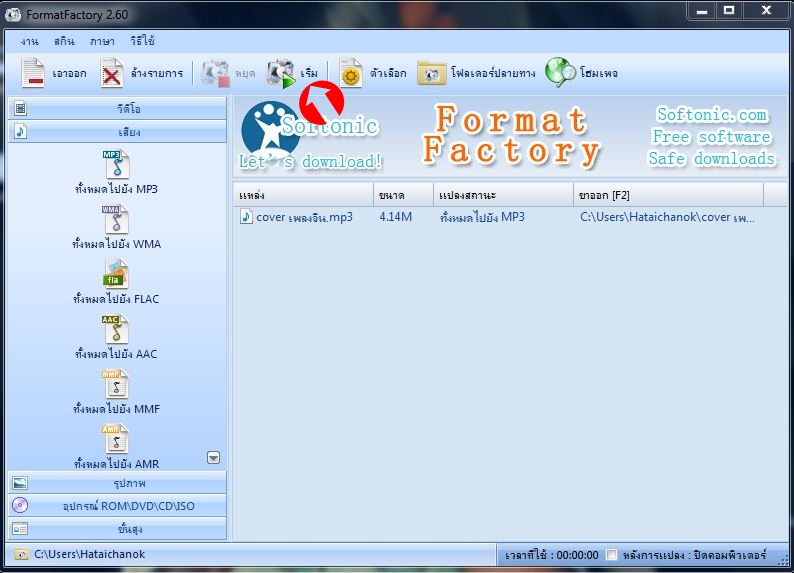
Task: Collapse the เสียง (Audio) category panel
Action: (117, 132)
